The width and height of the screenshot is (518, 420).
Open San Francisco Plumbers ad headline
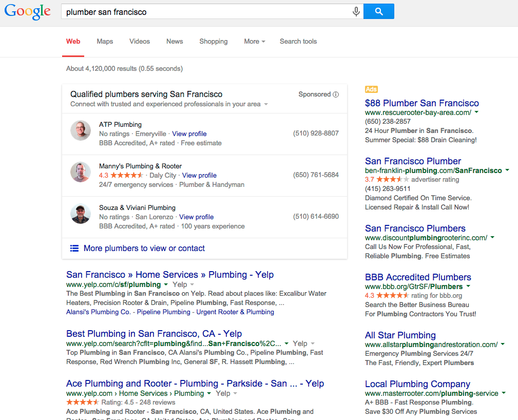415,228
